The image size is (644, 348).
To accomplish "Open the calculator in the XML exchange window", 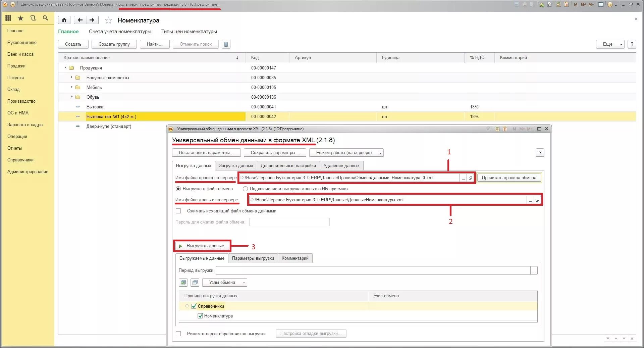I will pyautogui.click(x=497, y=129).
